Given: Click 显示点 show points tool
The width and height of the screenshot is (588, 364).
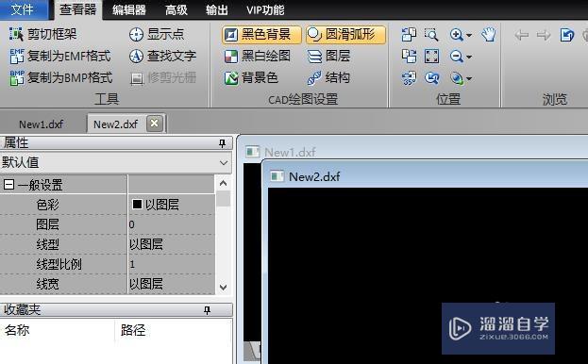Looking at the screenshot, I should (x=157, y=35).
